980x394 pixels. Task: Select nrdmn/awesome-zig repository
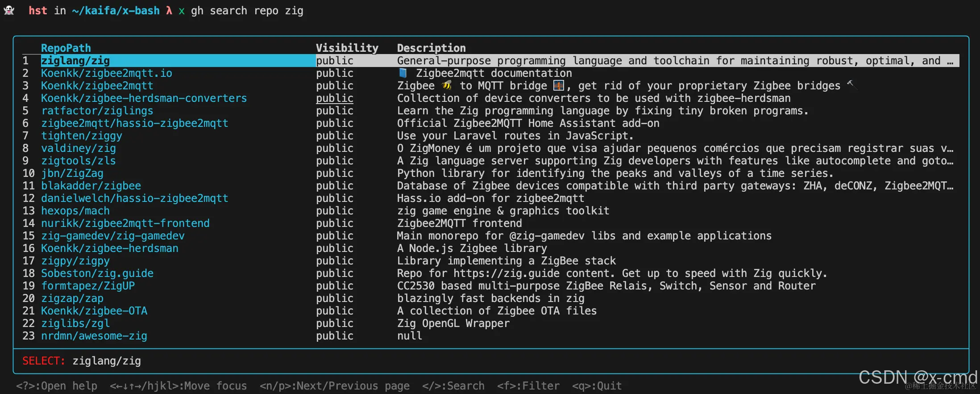coord(94,336)
